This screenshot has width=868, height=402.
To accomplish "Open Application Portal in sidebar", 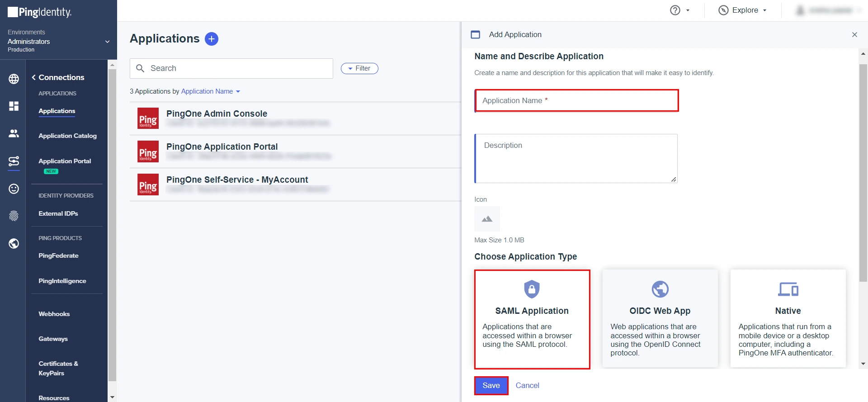I will click(x=65, y=161).
